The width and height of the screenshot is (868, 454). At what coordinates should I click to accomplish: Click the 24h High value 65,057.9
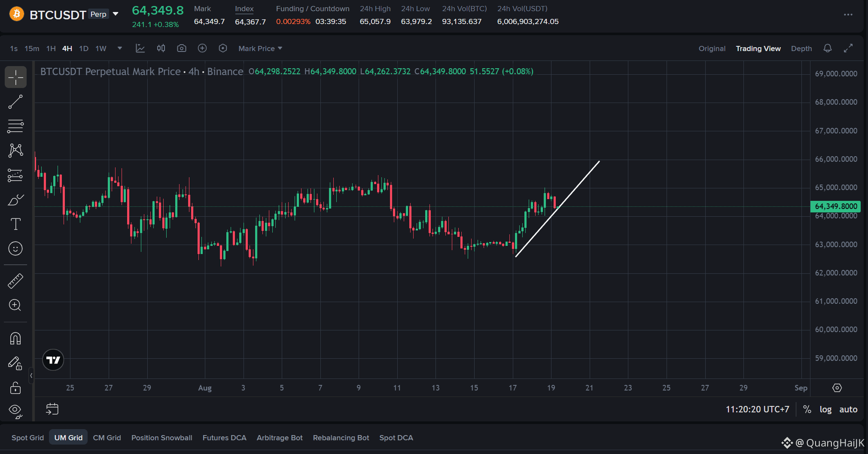[x=375, y=21]
